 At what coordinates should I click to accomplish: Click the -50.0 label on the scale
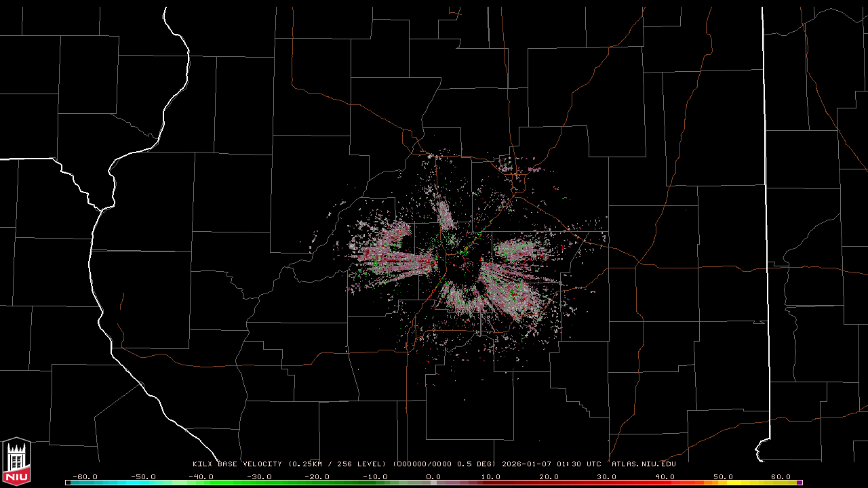143,476
